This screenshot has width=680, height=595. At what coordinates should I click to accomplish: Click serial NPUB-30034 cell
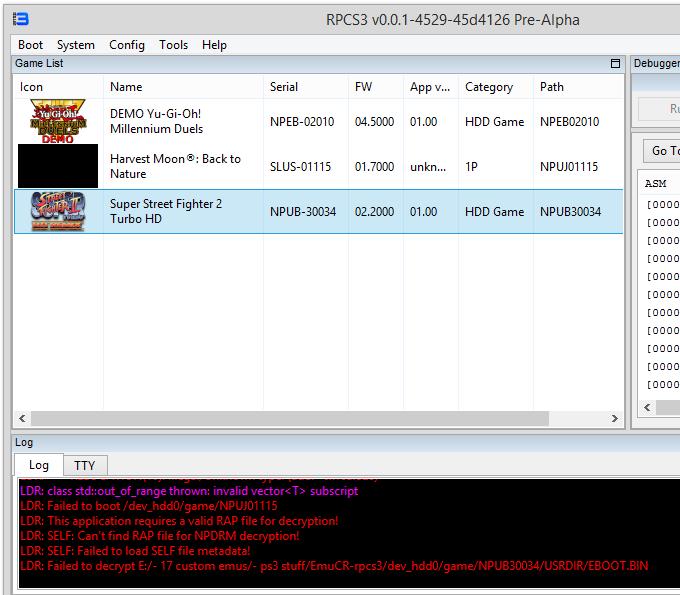[x=303, y=212]
